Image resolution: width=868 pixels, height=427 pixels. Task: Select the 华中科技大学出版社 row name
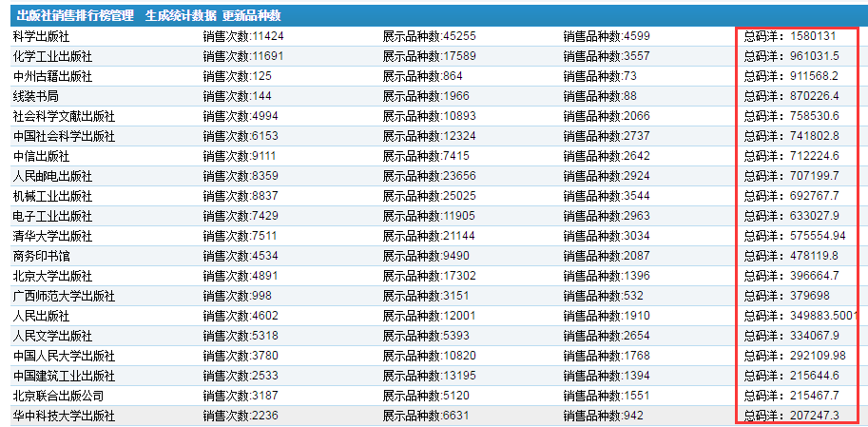pos(64,416)
